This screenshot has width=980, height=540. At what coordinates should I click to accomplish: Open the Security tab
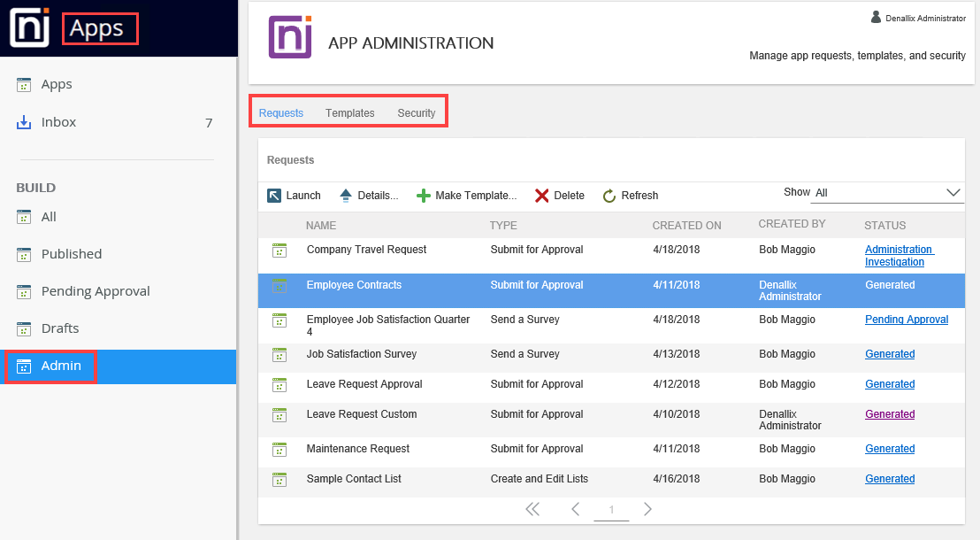416,113
